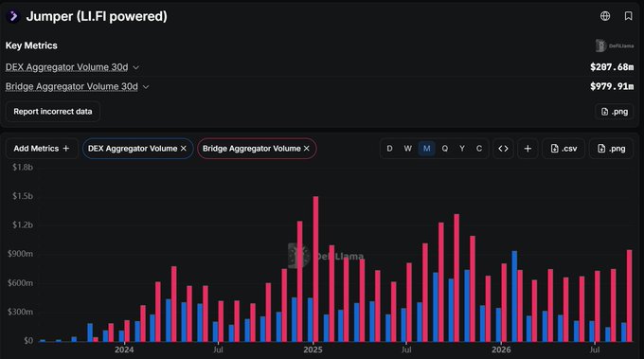Download key metrics as .png

615,112
